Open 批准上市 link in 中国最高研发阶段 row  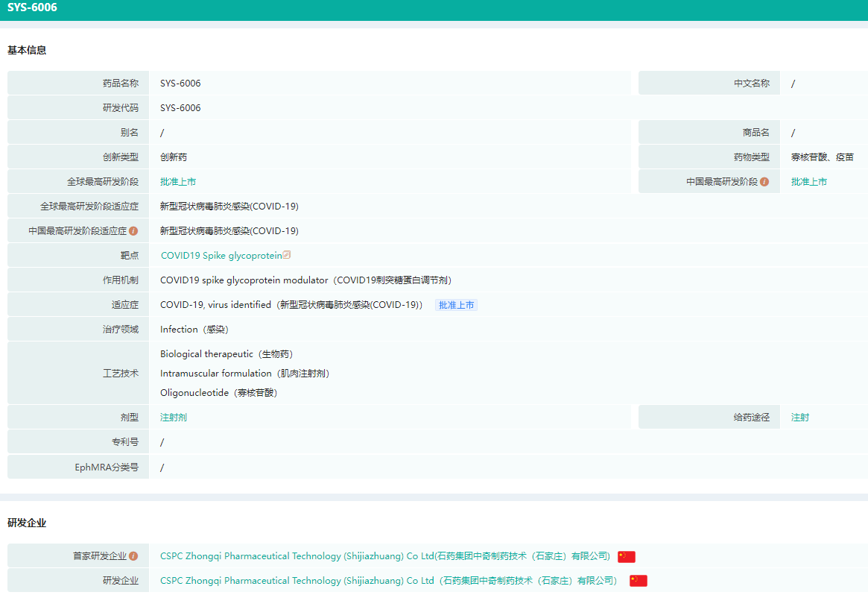tap(809, 182)
